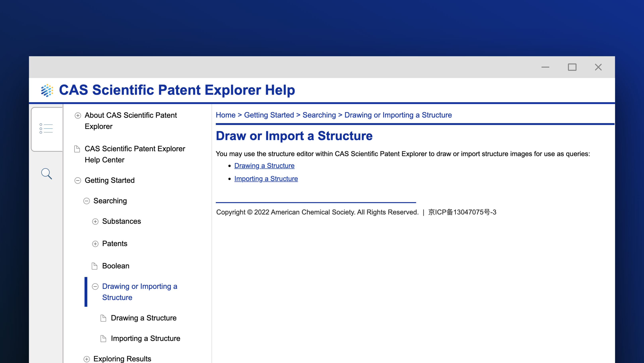Close the help window
Viewport: 644px width, 363px height.
(598, 67)
